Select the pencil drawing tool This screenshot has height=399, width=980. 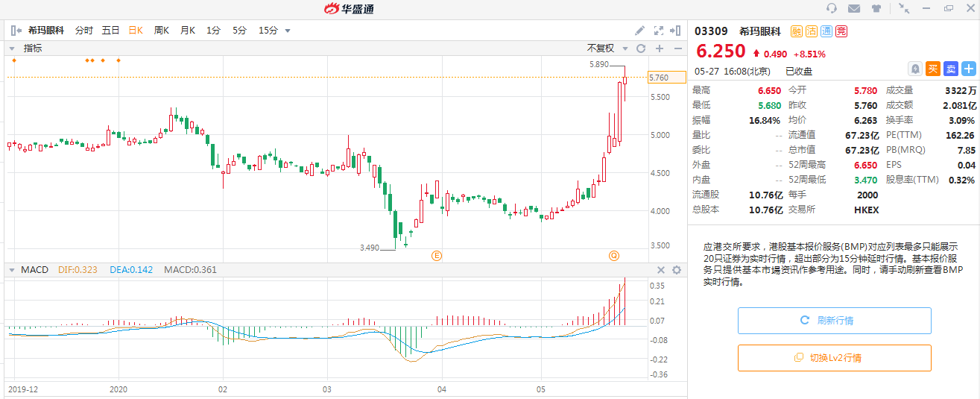639,31
